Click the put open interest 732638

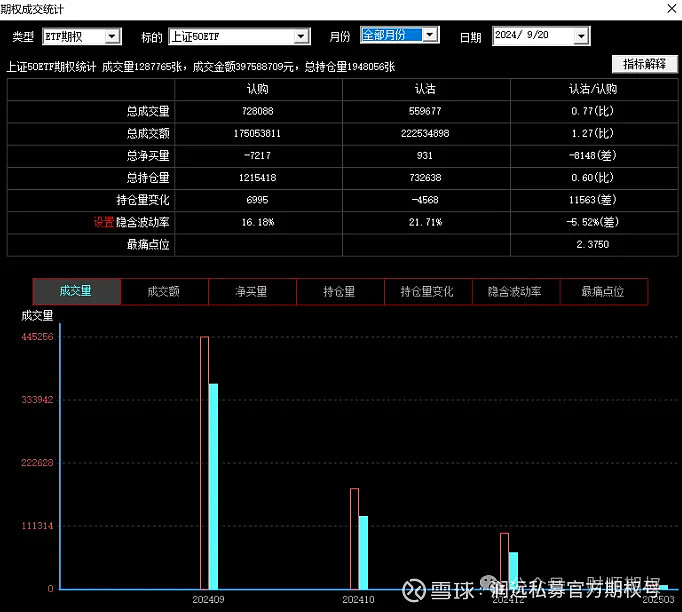[425, 178]
